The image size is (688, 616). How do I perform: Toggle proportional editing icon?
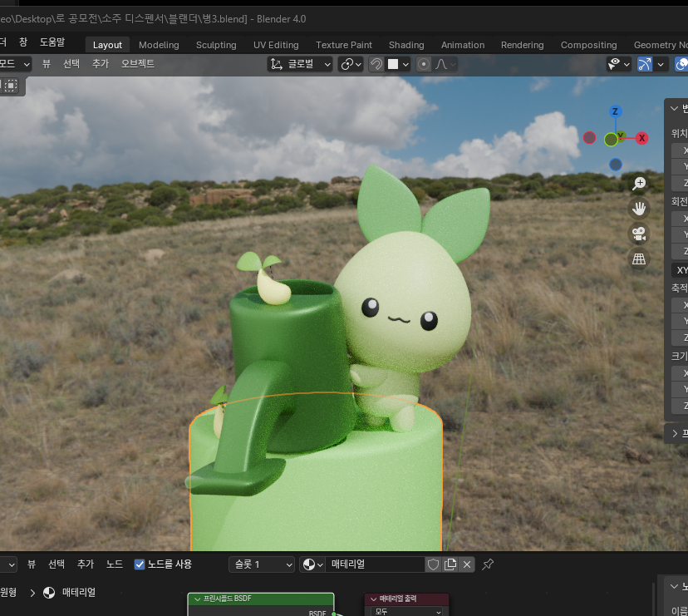(424, 64)
